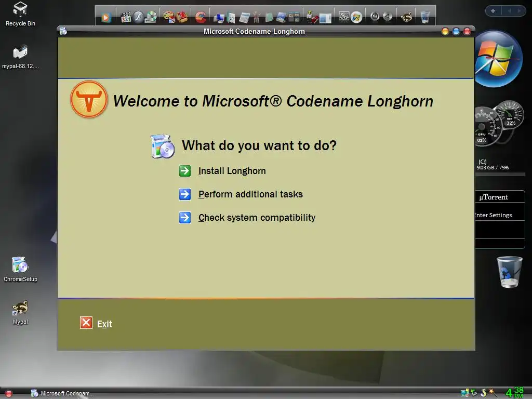Click the green document dock icon
This screenshot has width=532, height=399.
[269, 17]
